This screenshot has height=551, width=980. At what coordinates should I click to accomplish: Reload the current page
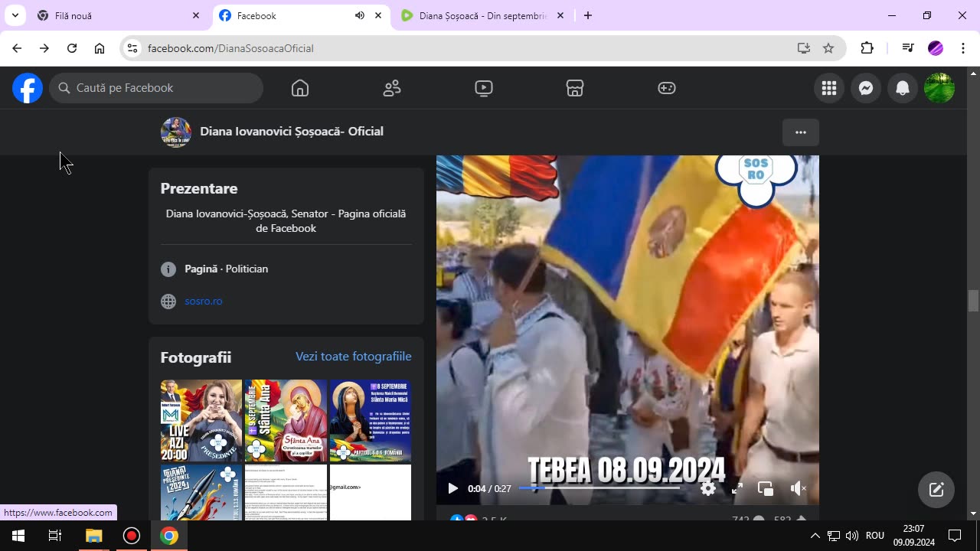tap(72, 48)
